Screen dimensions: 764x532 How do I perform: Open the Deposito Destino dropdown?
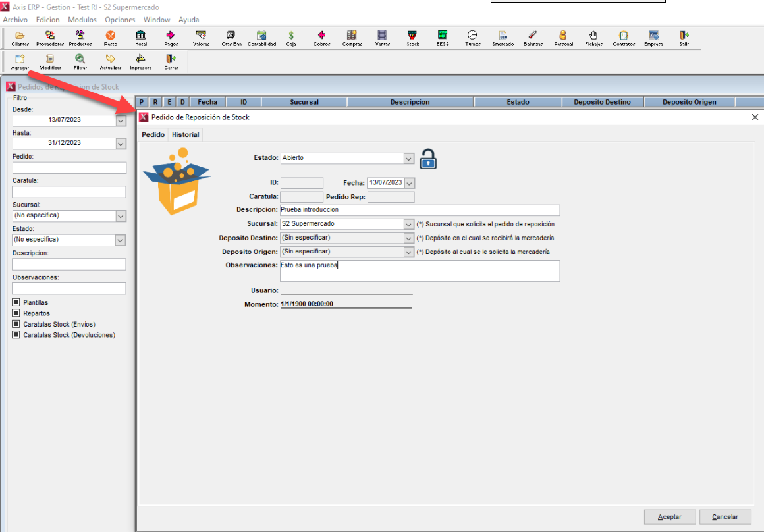pos(408,238)
